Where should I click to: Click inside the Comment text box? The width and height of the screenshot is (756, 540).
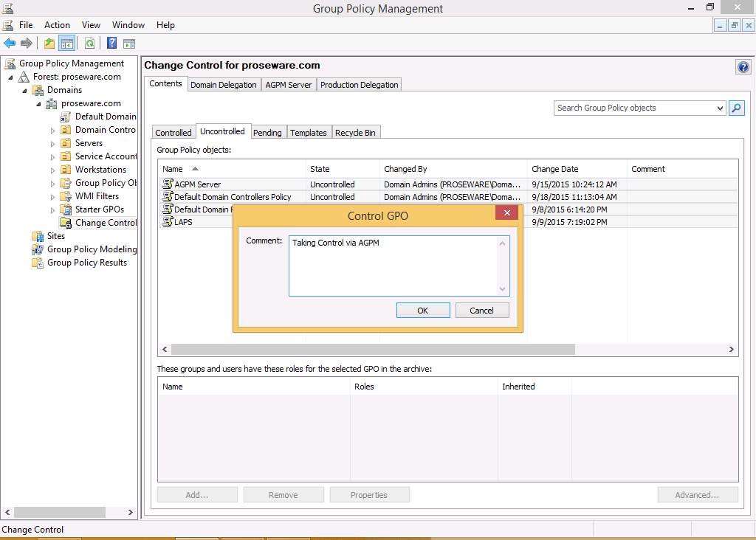point(394,266)
